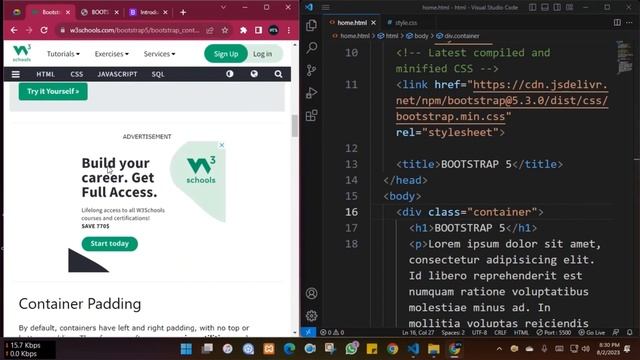This screenshot has height=360, width=640.
Task: Toggle VS Code secondary side bar layout
Action: point(557,7)
